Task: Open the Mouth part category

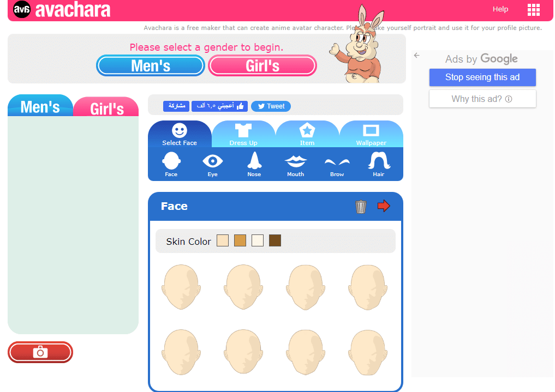Action: [x=296, y=165]
